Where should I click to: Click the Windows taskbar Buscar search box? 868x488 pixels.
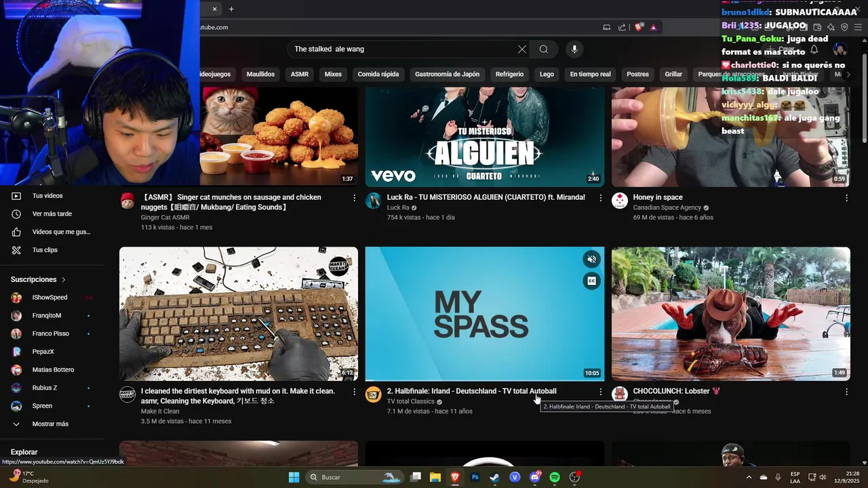355,477
